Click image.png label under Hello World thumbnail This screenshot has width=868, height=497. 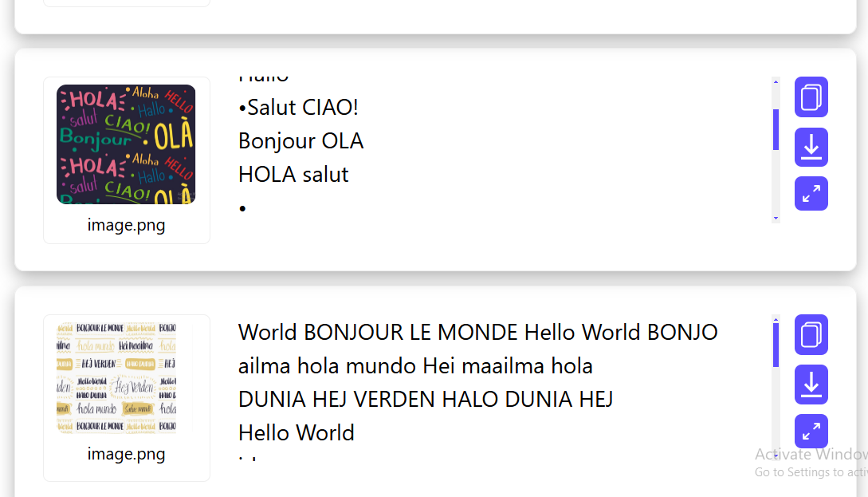(x=127, y=454)
